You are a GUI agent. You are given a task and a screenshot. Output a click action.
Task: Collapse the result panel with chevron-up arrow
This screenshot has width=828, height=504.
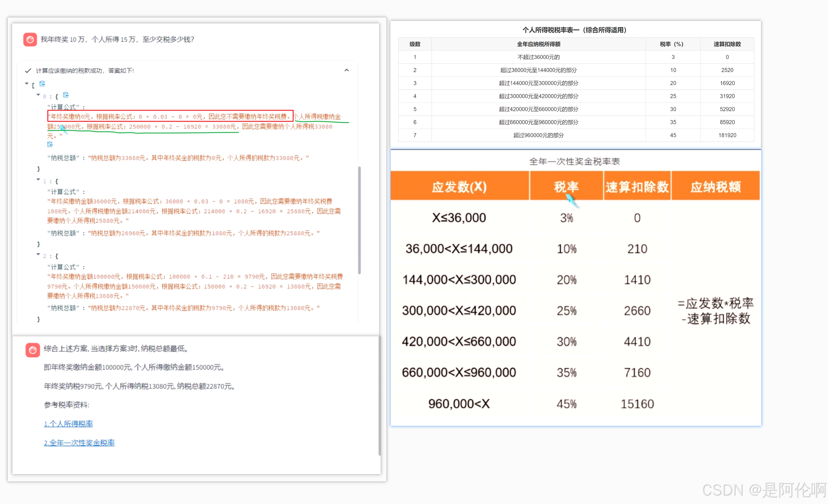(x=347, y=70)
